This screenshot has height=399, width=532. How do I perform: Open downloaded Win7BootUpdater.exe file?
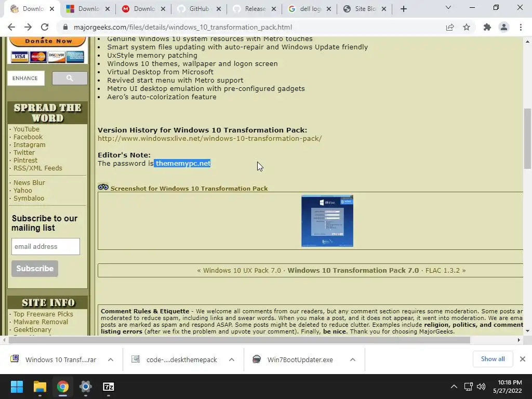click(294, 360)
